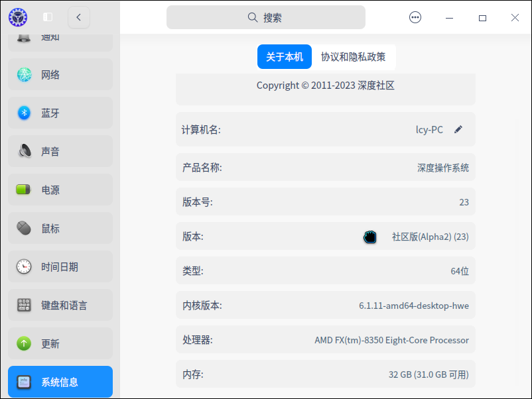
Task: Click the clock icon
Action: (x=24, y=266)
